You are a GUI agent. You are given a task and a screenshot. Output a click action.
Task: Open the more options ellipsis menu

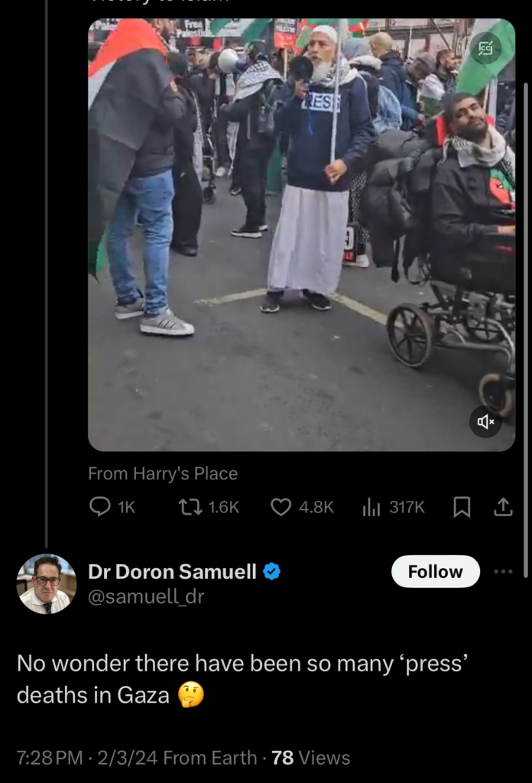coord(502,572)
